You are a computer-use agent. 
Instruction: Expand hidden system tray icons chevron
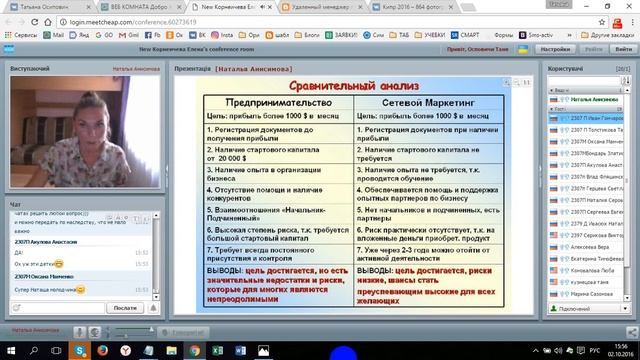click(x=536, y=351)
